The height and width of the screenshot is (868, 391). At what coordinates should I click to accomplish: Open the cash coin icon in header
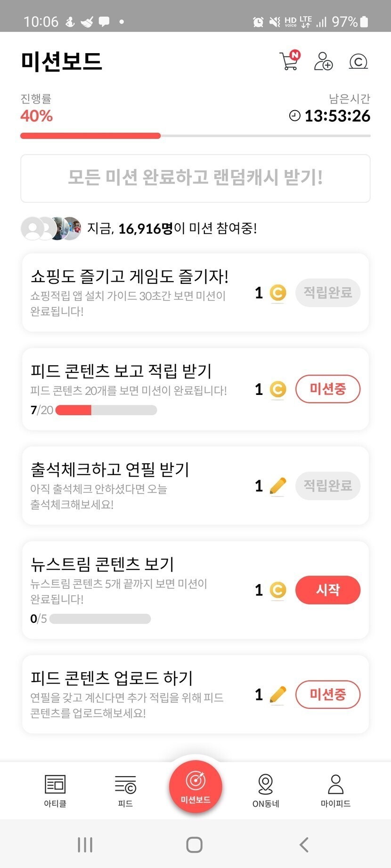pyautogui.click(x=358, y=61)
